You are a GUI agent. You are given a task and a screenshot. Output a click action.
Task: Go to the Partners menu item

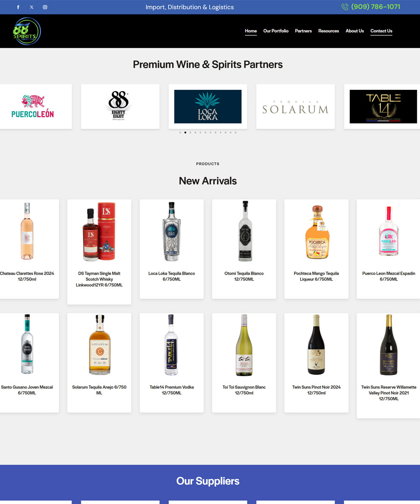click(303, 31)
